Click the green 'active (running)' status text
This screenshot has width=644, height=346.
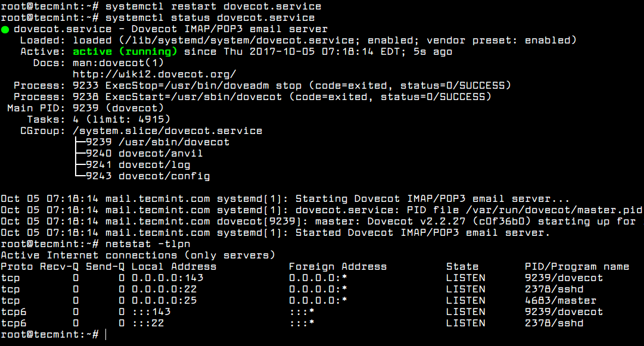click(x=125, y=52)
